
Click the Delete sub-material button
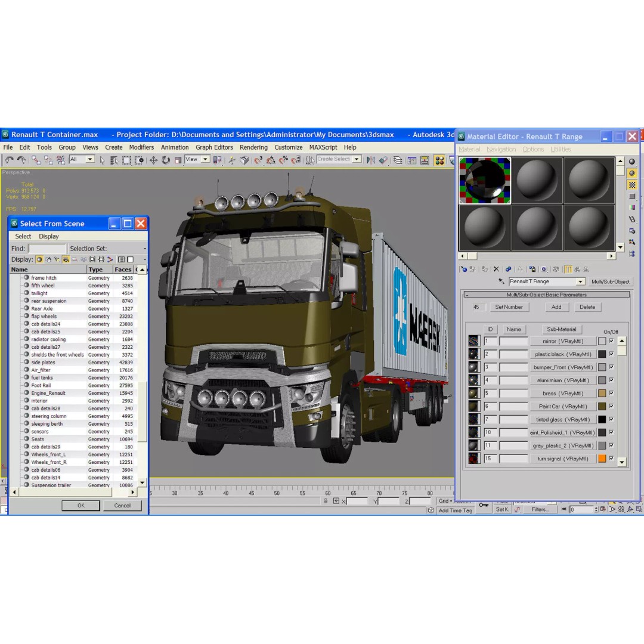coord(587,307)
